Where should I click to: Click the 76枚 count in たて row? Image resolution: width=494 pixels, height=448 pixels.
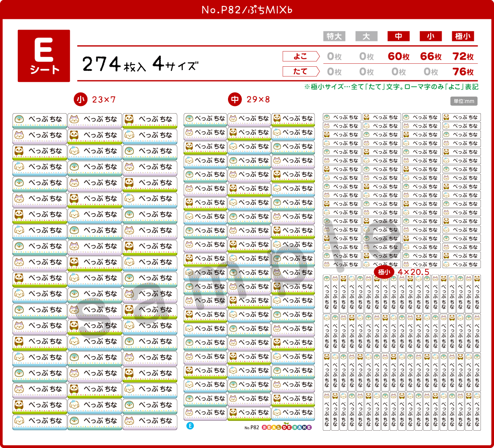coord(463,71)
